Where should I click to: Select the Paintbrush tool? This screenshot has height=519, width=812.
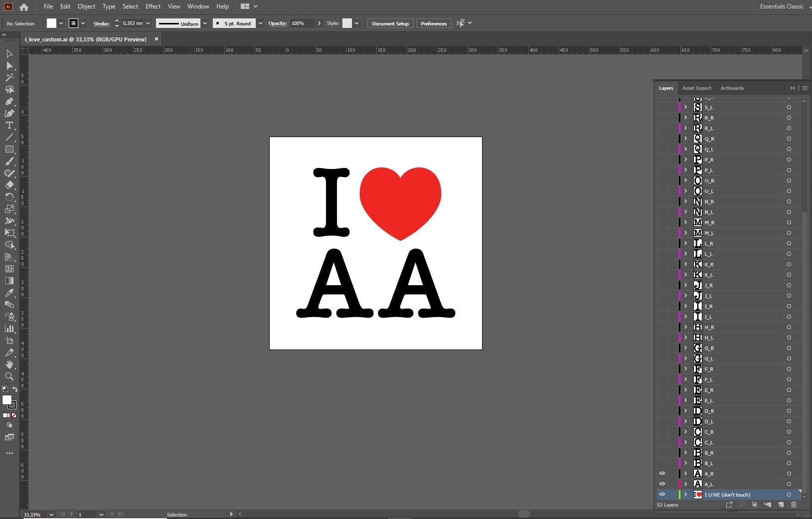(x=9, y=161)
